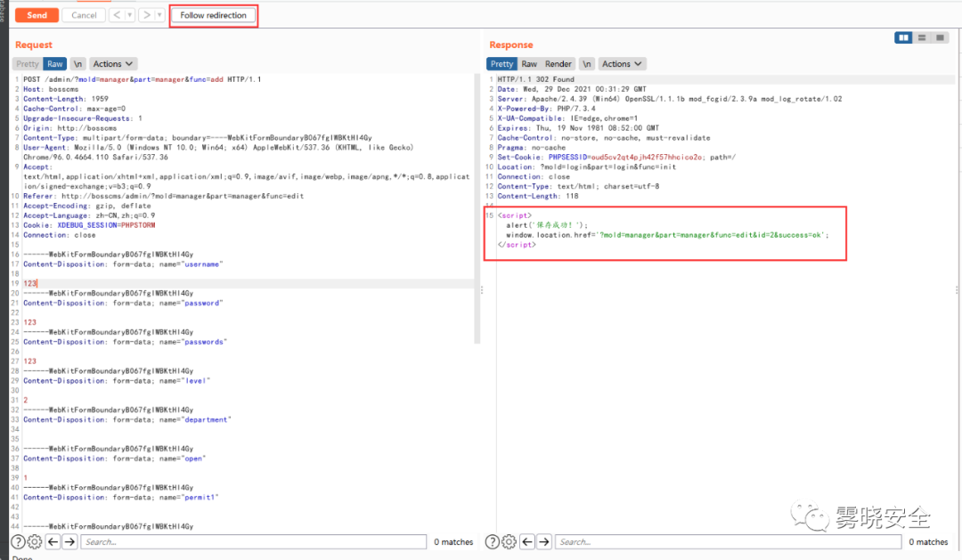Click the Host: bosscms header
Image resolution: width=962 pixels, height=560 pixels.
tap(51, 89)
